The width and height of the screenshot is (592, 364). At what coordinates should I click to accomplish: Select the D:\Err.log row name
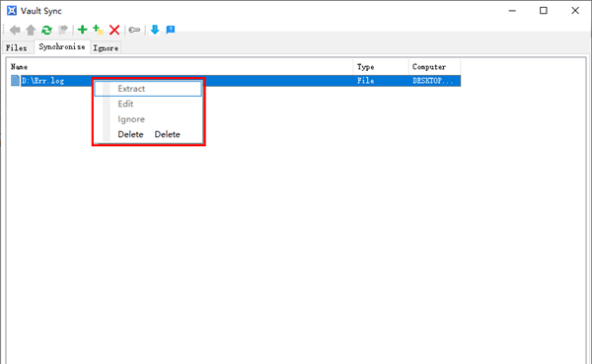pyautogui.click(x=42, y=81)
